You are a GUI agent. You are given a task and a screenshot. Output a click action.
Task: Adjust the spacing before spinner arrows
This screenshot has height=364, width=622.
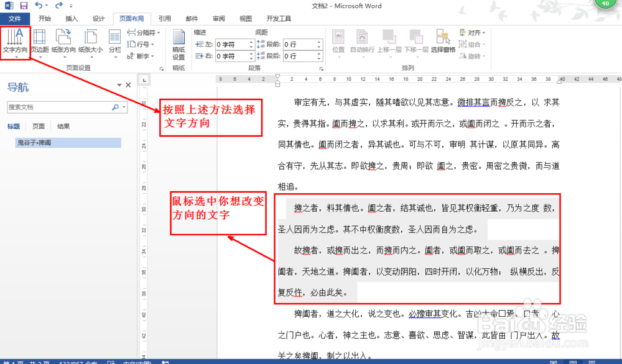pos(319,44)
